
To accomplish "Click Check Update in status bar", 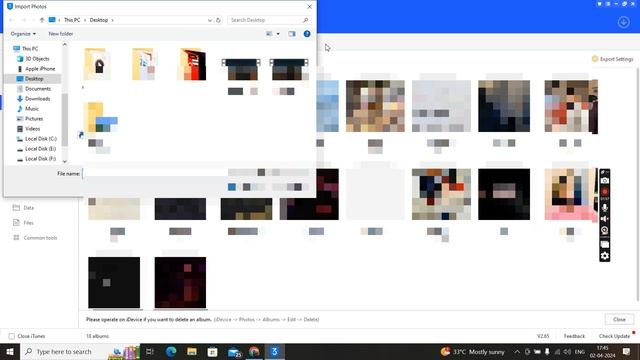I will tap(614, 336).
